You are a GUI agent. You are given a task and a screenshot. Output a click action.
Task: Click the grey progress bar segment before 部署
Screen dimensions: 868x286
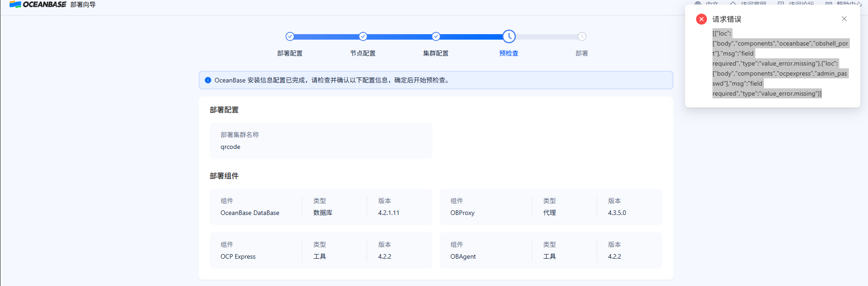(546, 36)
